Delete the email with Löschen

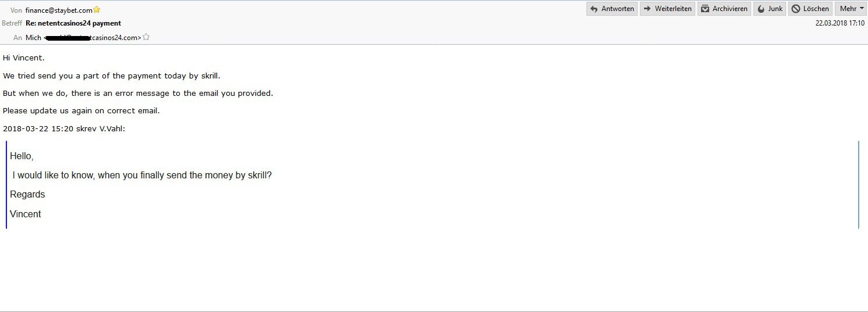click(x=810, y=9)
